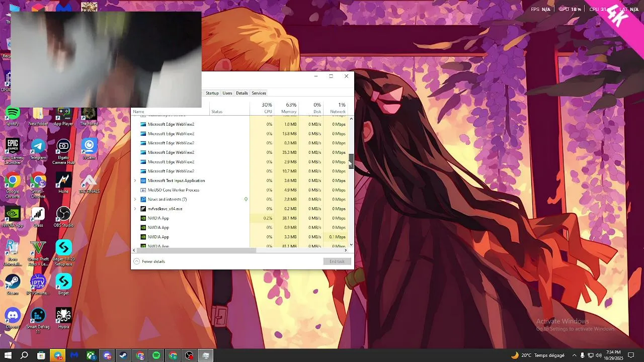Sort processes by the Network column
Viewport: 644px width, 362px height.
335,108
